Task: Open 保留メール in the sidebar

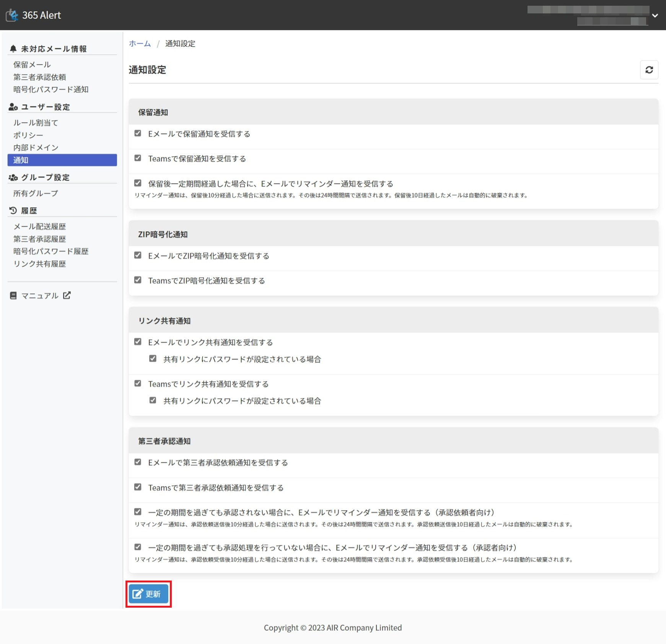Action: tap(32, 65)
